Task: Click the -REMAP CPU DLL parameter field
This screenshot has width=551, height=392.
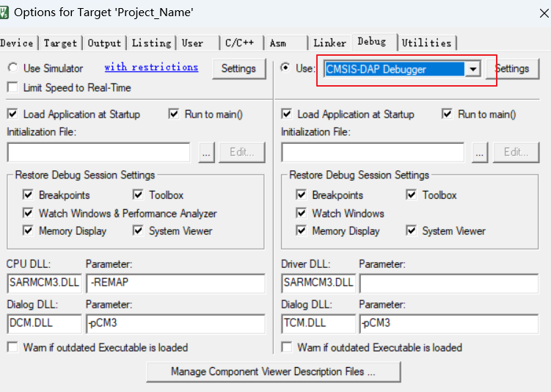Action: coord(175,283)
